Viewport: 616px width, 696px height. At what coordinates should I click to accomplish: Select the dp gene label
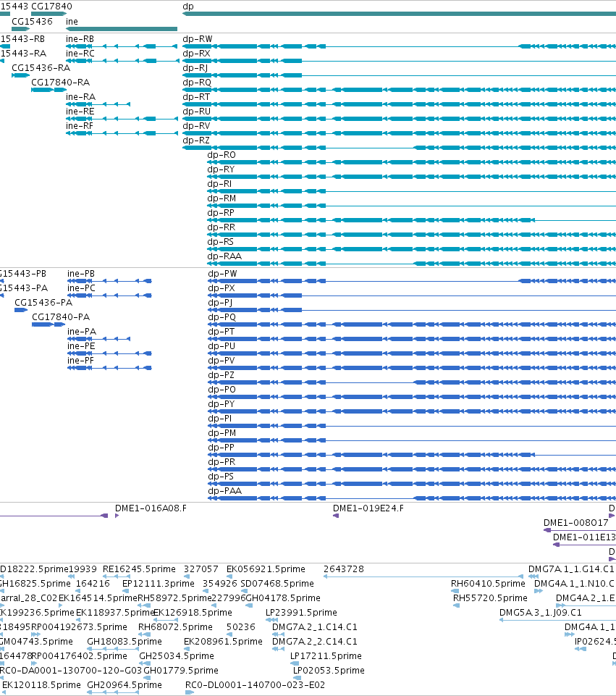point(188,7)
